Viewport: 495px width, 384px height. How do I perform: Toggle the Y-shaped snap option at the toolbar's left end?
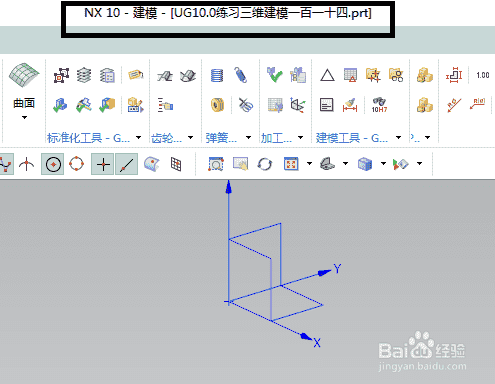click(6, 164)
